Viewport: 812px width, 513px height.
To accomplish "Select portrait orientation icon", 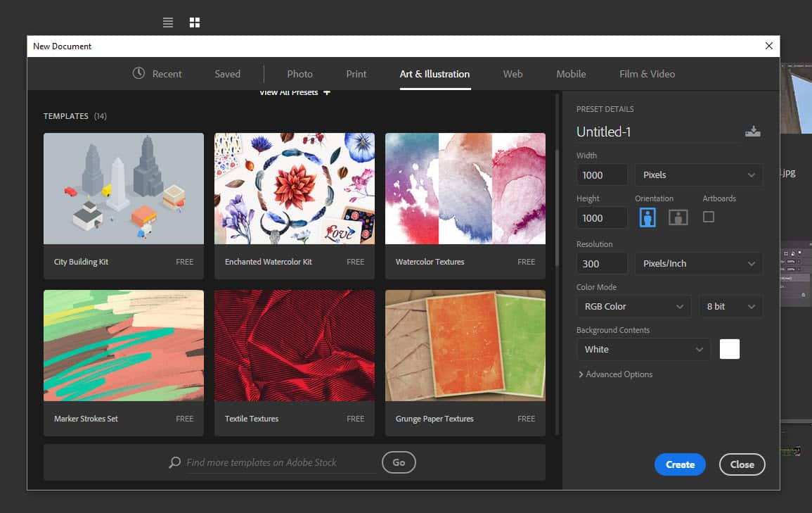I will click(x=647, y=217).
